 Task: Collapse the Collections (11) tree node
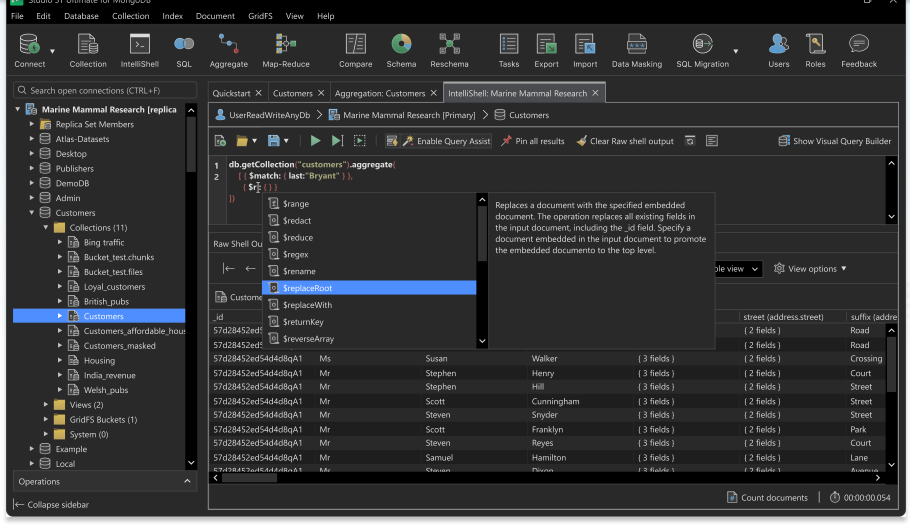[x=46, y=228]
